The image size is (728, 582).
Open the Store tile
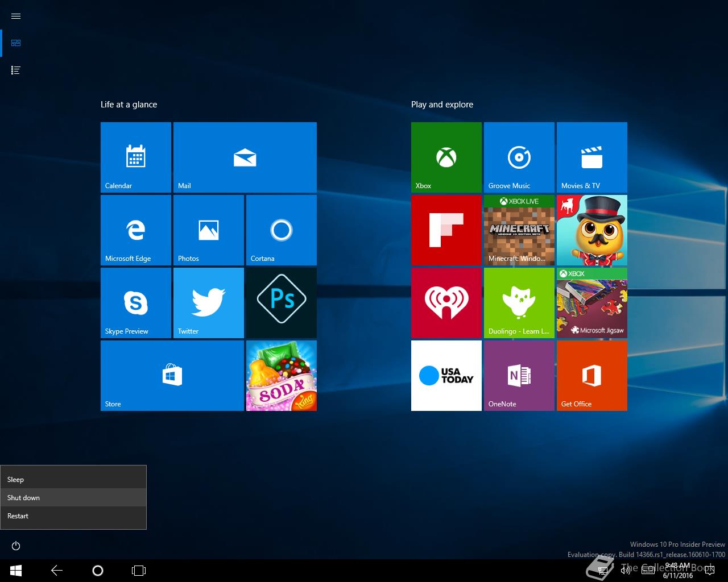(172, 376)
